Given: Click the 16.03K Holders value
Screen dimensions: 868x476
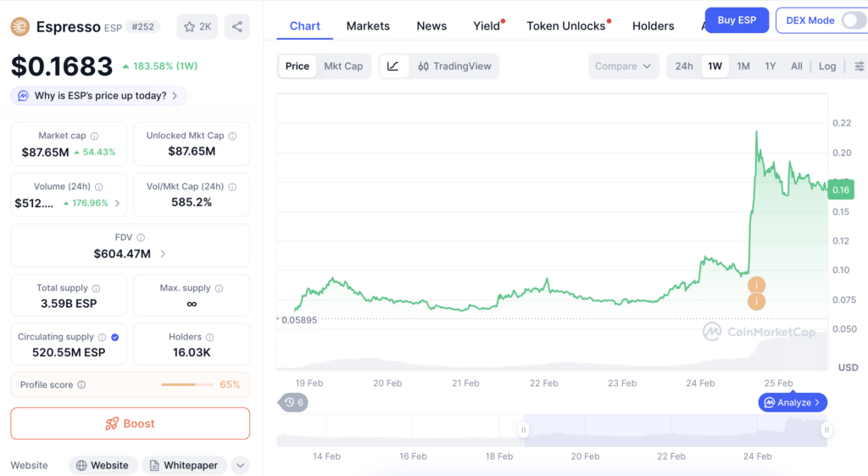Looking at the screenshot, I should (192, 352).
